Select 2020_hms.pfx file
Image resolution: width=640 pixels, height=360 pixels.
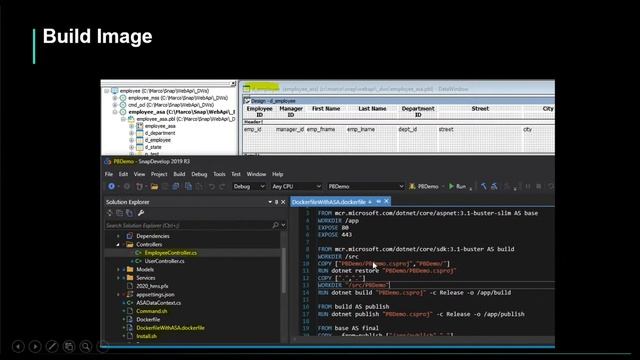point(152,286)
